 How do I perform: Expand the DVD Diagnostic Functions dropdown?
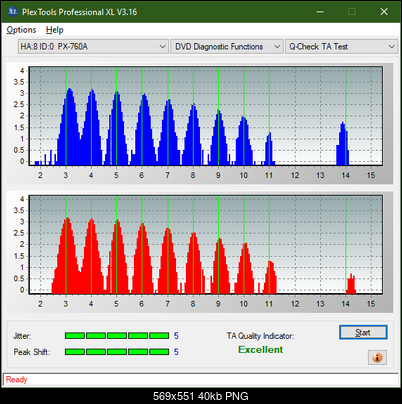pos(227,47)
